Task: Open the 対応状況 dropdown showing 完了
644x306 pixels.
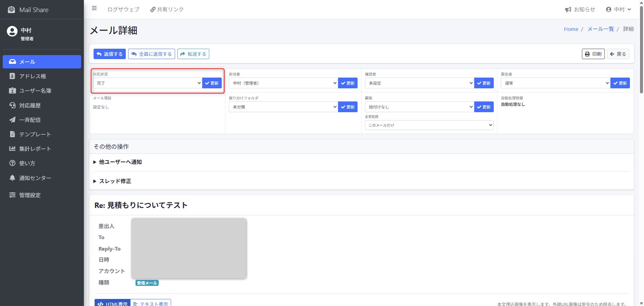Action: pos(148,83)
